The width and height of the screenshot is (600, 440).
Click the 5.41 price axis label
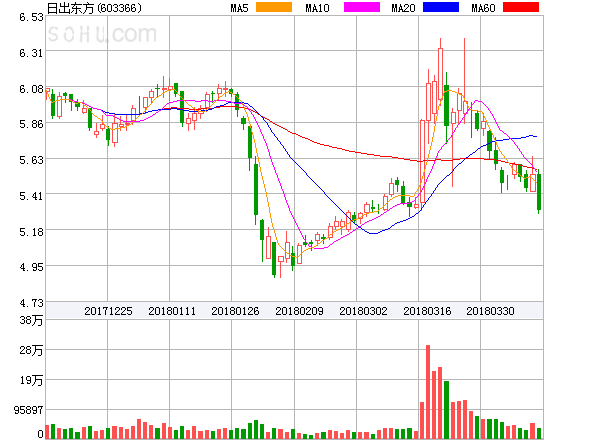coord(31,196)
